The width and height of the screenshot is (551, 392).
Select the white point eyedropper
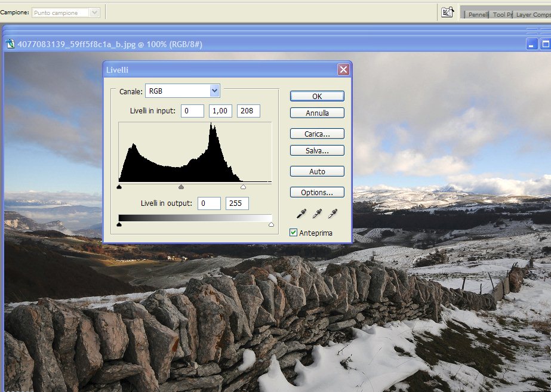[x=333, y=212]
